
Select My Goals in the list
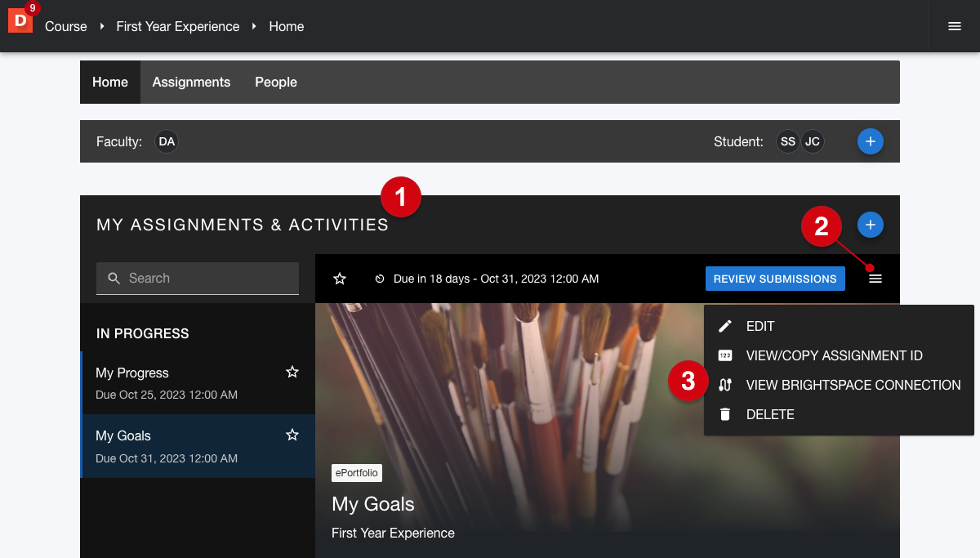[x=198, y=446]
